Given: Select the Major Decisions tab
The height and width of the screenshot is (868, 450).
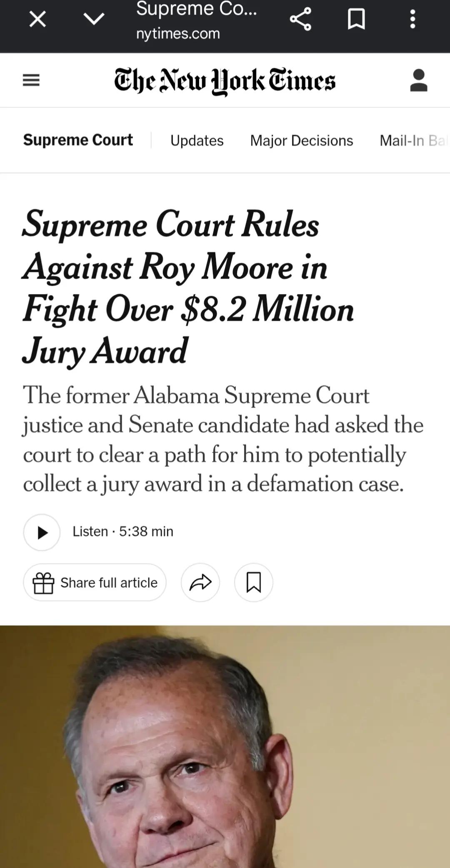Looking at the screenshot, I should point(301,141).
